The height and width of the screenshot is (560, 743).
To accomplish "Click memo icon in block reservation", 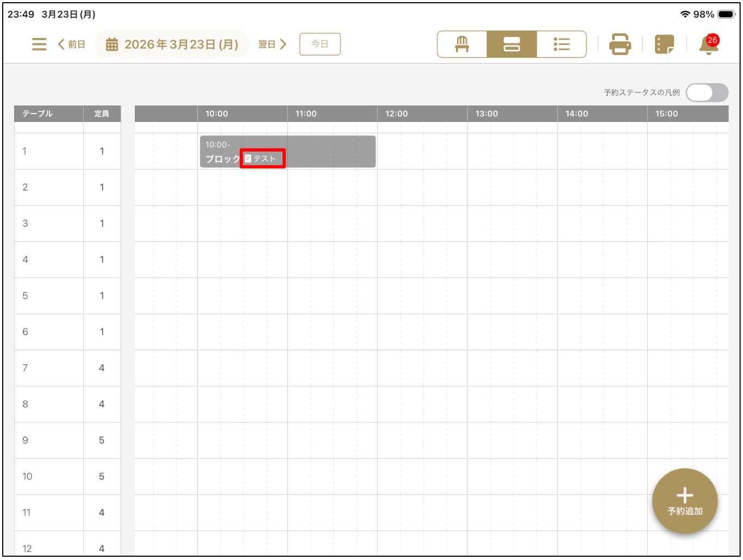I will [248, 158].
